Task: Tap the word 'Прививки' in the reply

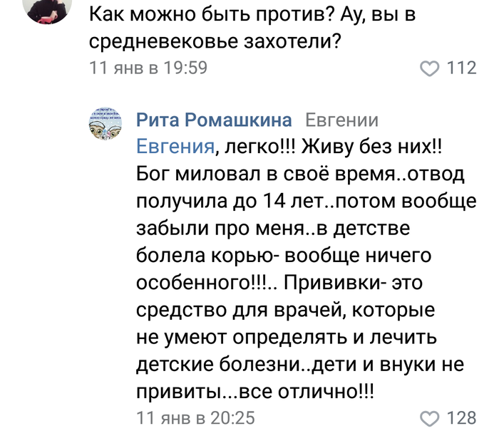Action: click(333, 282)
